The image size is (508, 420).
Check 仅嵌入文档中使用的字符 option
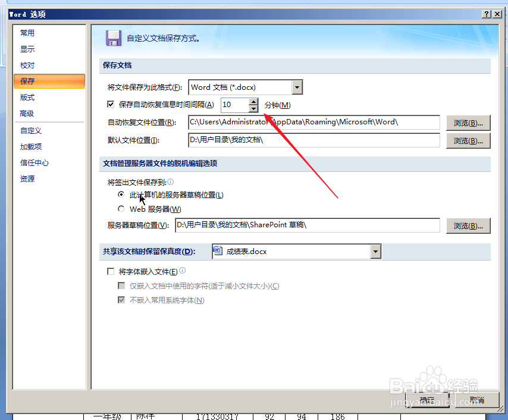click(x=121, y=286)
